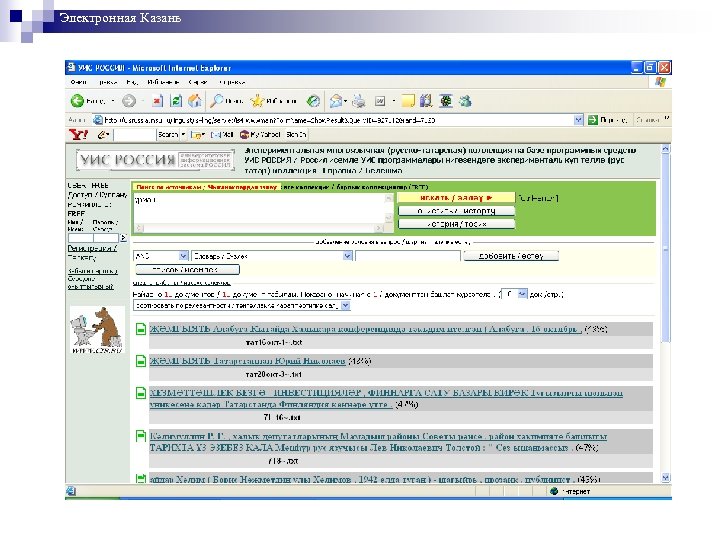The height and width of the screenshot is (540, 720).
Task: Click the Yahoo toolbar search field
Action: tap(135, 135)
